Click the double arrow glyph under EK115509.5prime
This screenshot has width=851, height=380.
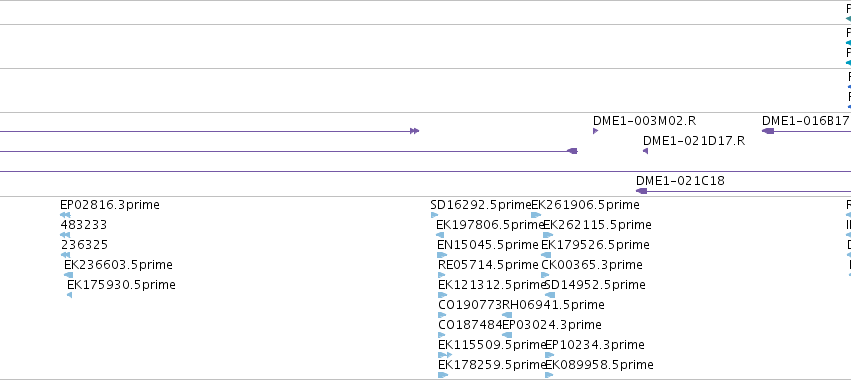(445, 355)
